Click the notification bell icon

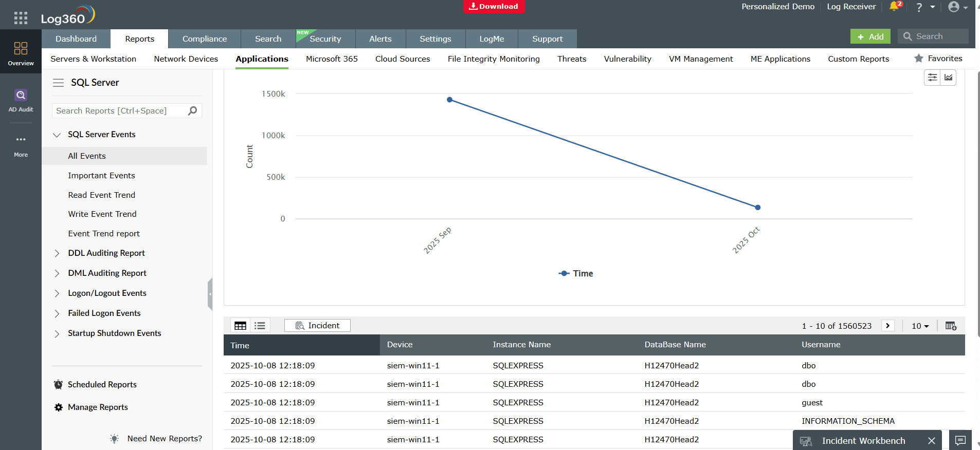click(894, 7)
